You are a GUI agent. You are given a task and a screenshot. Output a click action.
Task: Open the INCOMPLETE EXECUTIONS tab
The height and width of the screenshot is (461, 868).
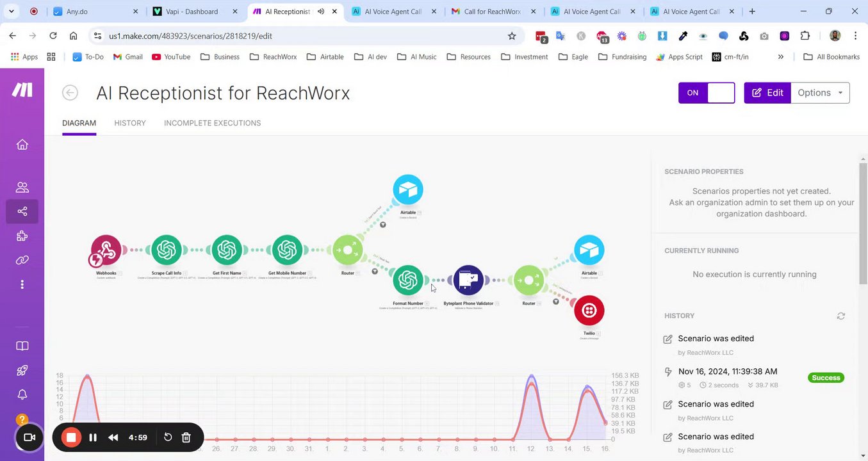click(x=213, y=123)
